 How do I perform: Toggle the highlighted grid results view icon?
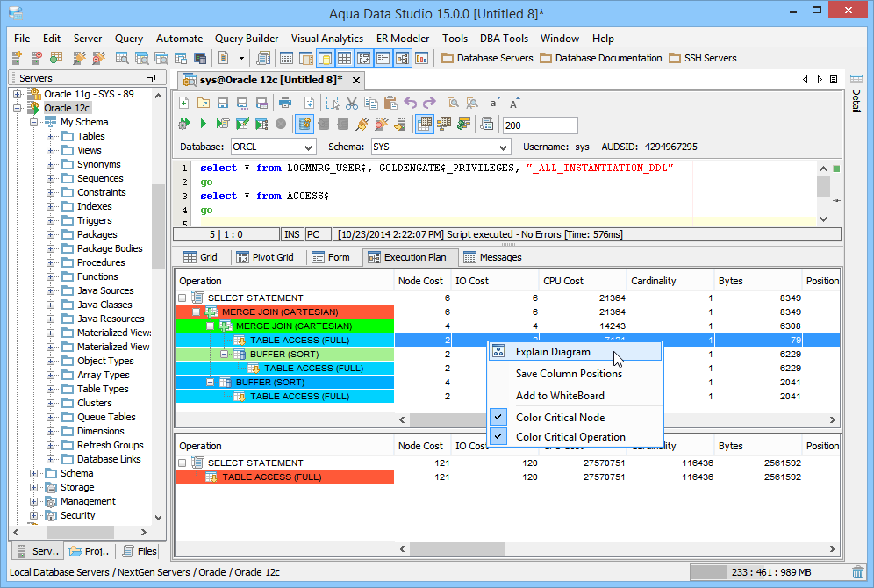tap(425, 124)
